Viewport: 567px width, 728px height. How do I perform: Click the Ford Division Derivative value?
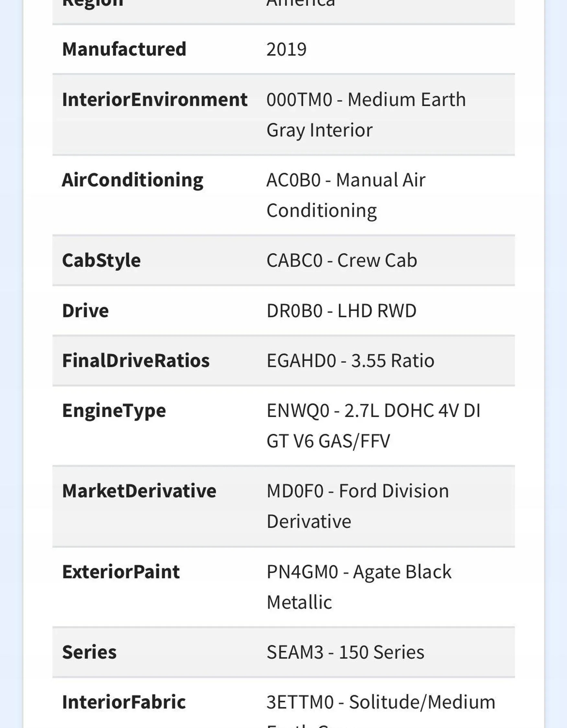(357, 506)
